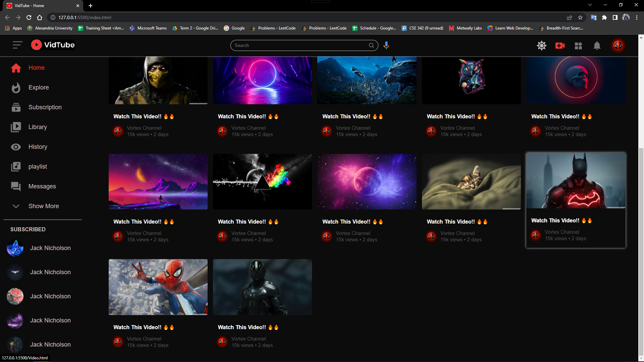Click the Vortex Channel avatar under Batman video

point(536,235)
